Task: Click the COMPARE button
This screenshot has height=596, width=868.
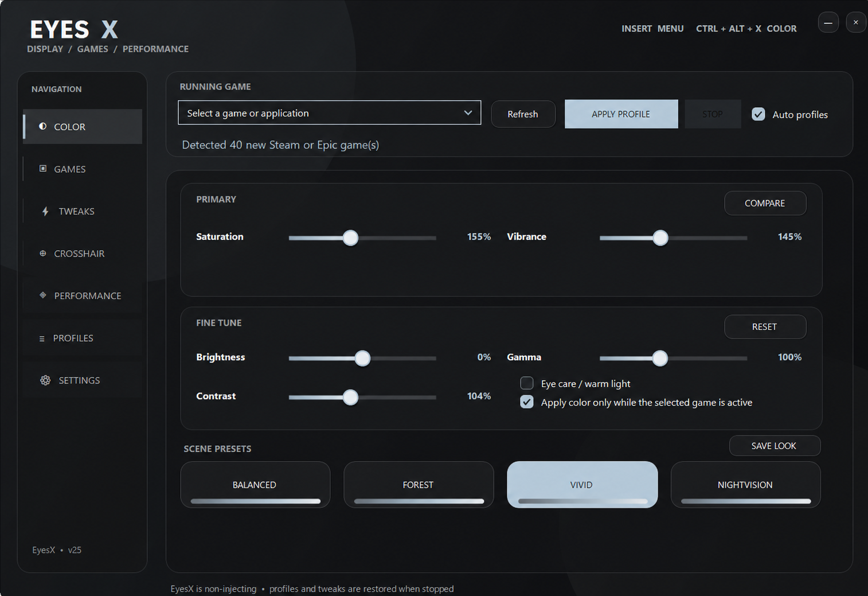Action: tap(765, 203)
